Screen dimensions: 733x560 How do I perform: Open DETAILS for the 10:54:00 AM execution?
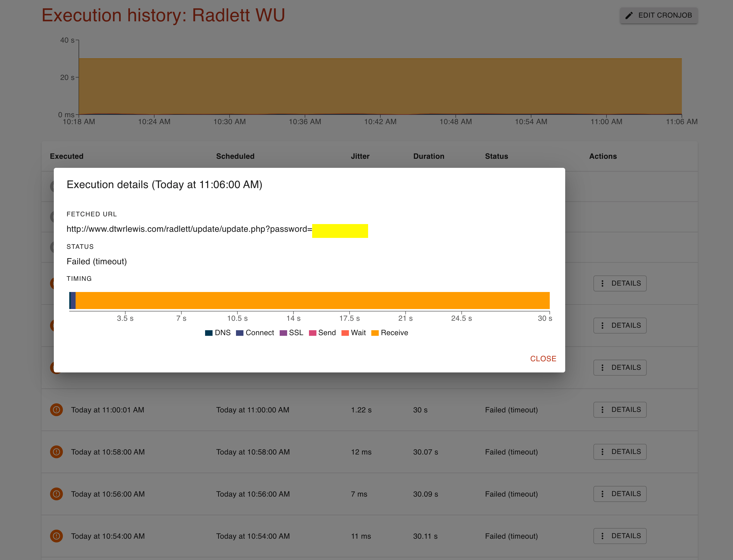click(x=620, y=536)
